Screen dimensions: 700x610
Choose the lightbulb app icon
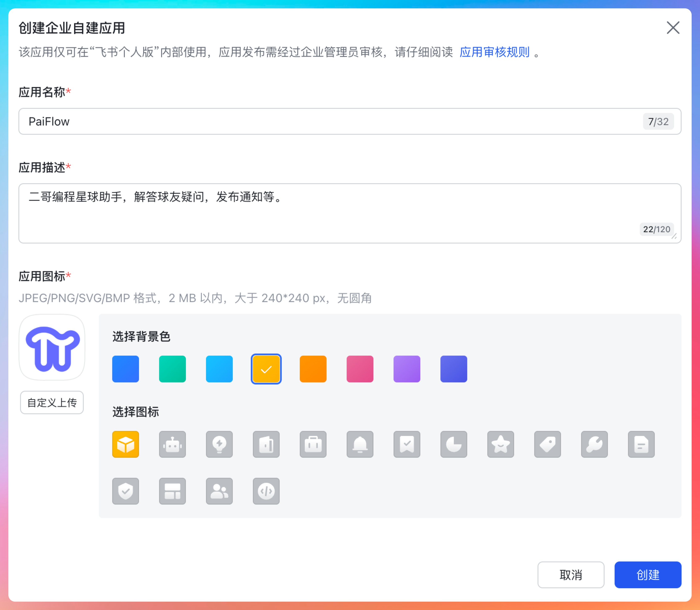point(219,444)
